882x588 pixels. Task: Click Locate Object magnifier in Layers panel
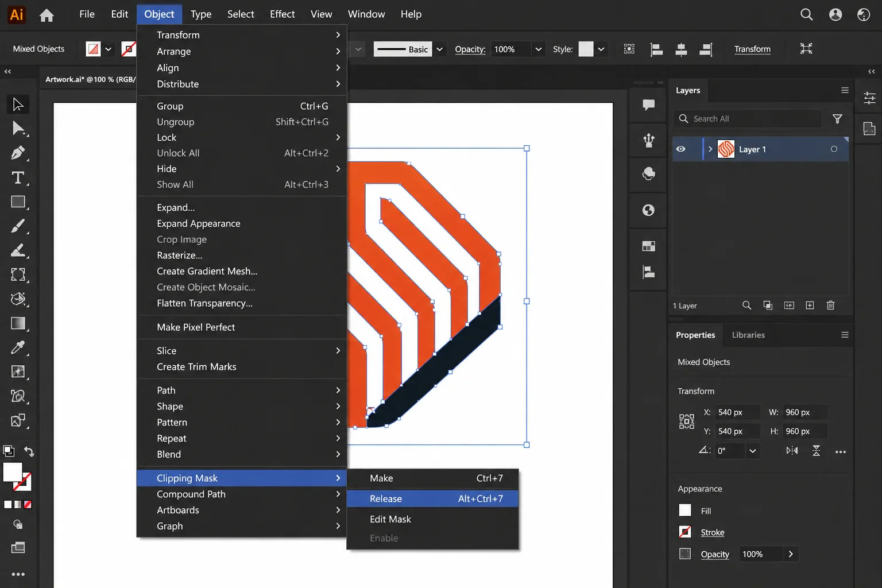click(x=746, y=305)
